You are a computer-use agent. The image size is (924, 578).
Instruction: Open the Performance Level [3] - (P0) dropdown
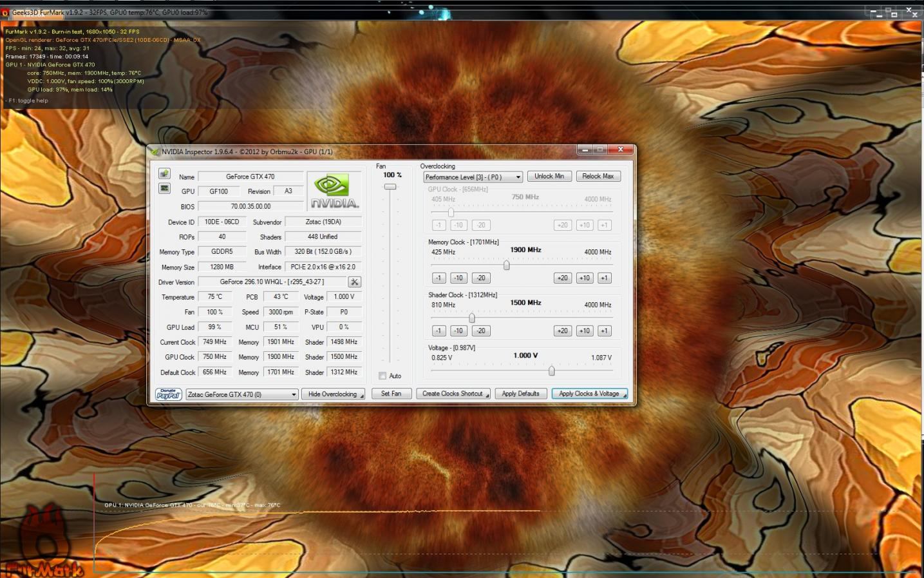click(473, 177)
